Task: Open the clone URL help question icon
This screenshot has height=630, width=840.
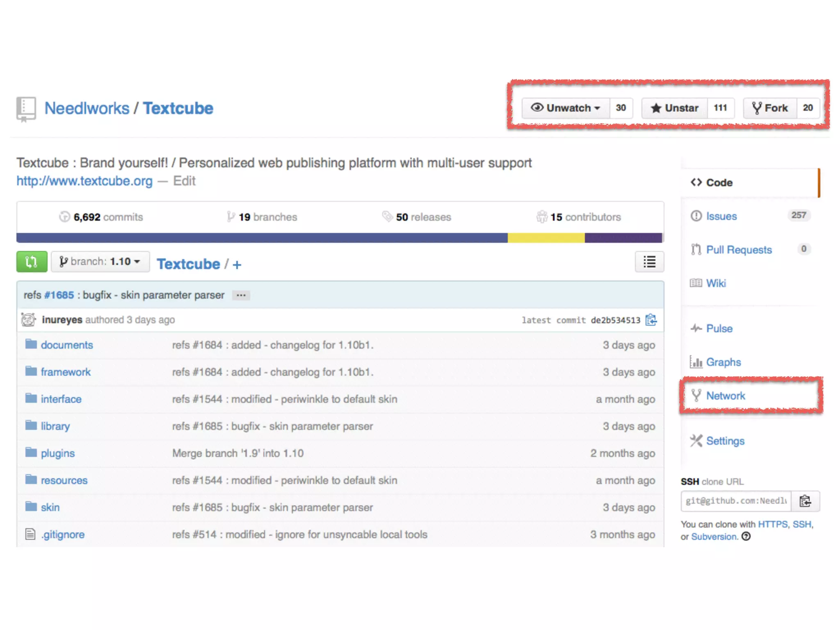Action: (x=746, y=536)
